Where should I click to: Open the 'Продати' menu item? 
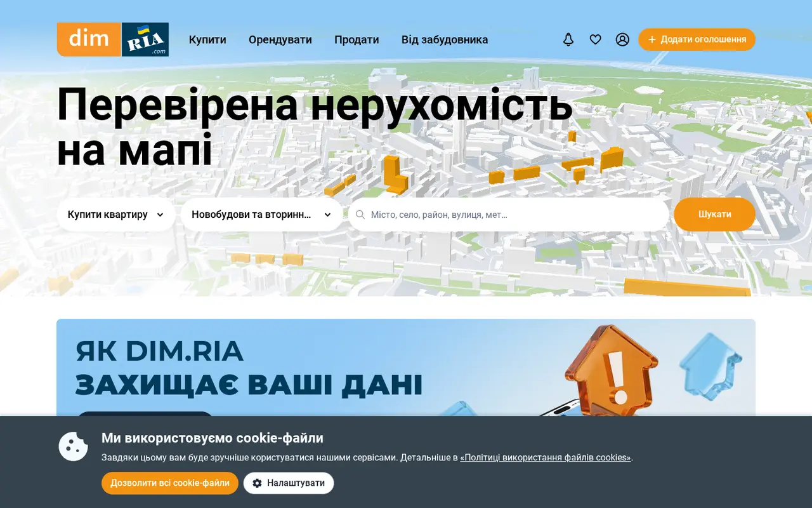(357, 39)
